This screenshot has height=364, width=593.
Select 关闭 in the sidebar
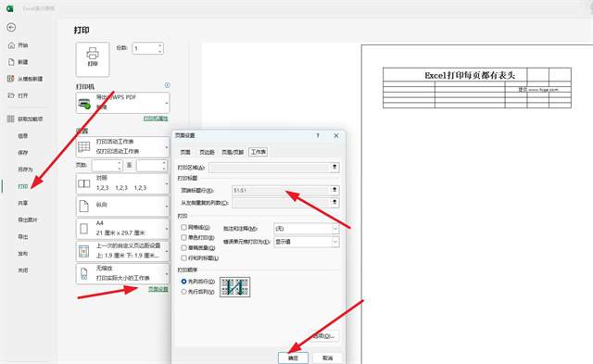pos(23,270)
